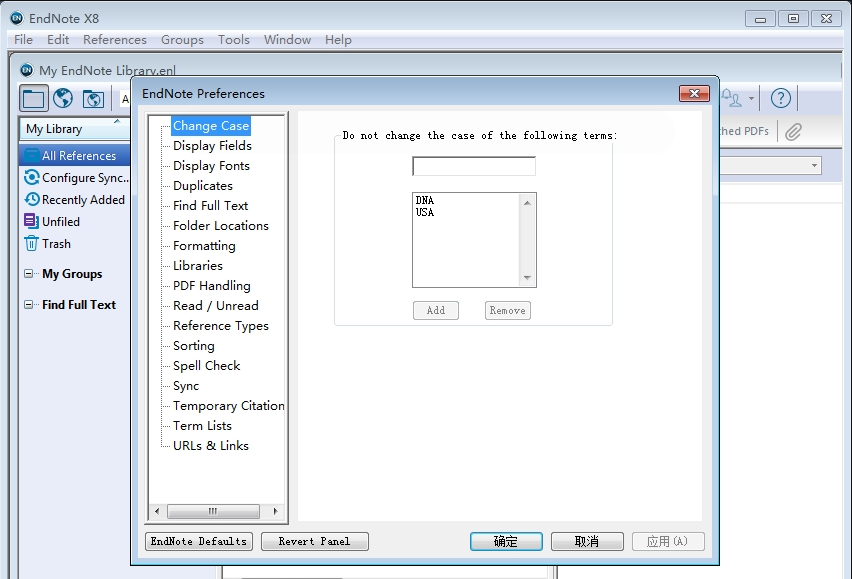852x579 pixels.
Task: Select USA in the terms list
Action: coord(425,212)
